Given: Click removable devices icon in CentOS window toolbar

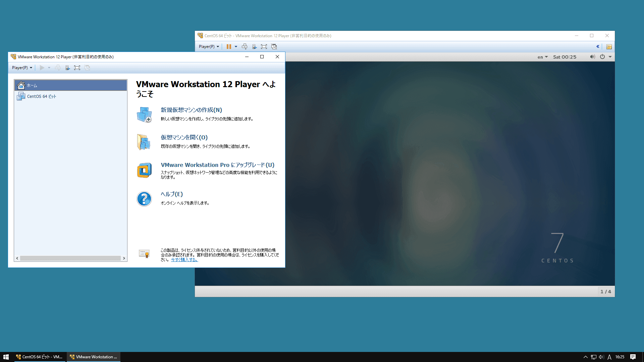Looking at the screenshot, I should [255, 47].
